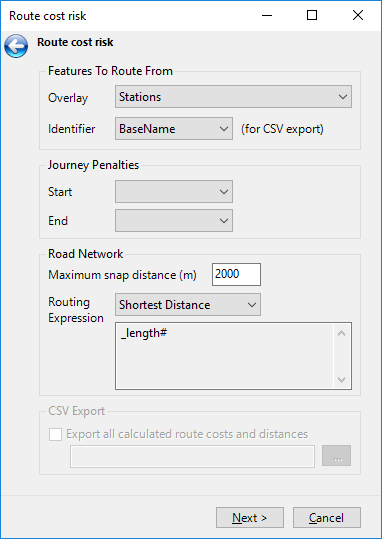Enable Export all calculated route costs checkbox
The height and width of the screenshot is (539, 382).
(55, 434)
